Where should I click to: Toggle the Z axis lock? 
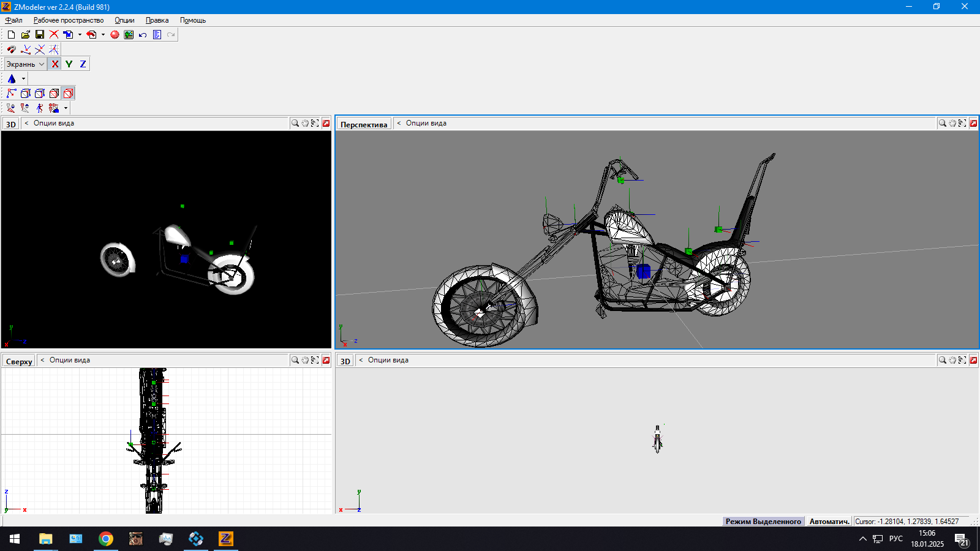pyautogui.click(x=83, y=64)
